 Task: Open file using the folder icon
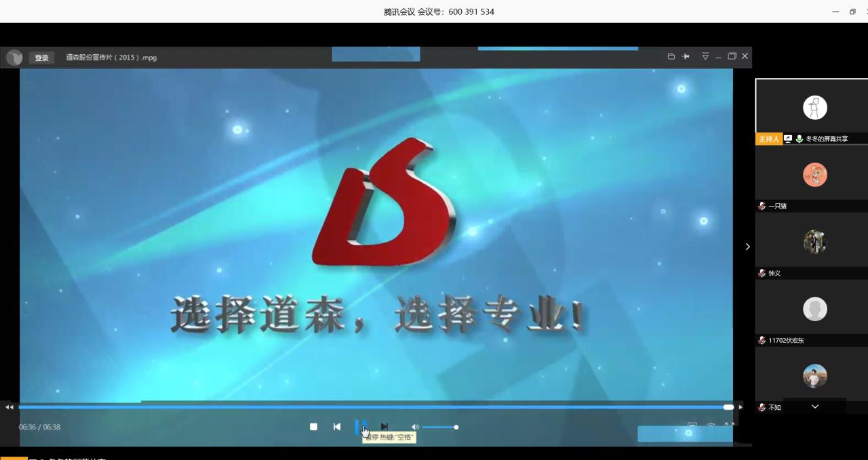(x=671, y=56)
